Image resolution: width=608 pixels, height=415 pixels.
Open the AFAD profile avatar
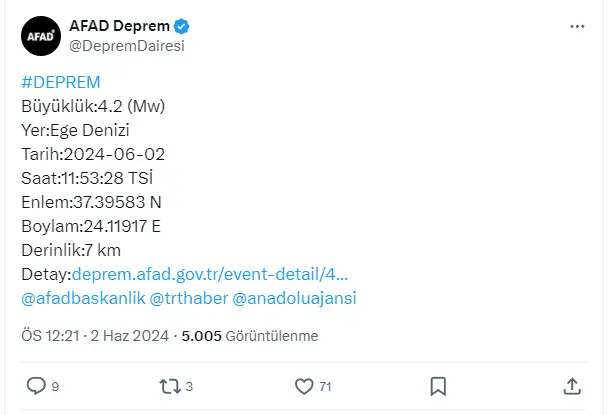[41, 36]
